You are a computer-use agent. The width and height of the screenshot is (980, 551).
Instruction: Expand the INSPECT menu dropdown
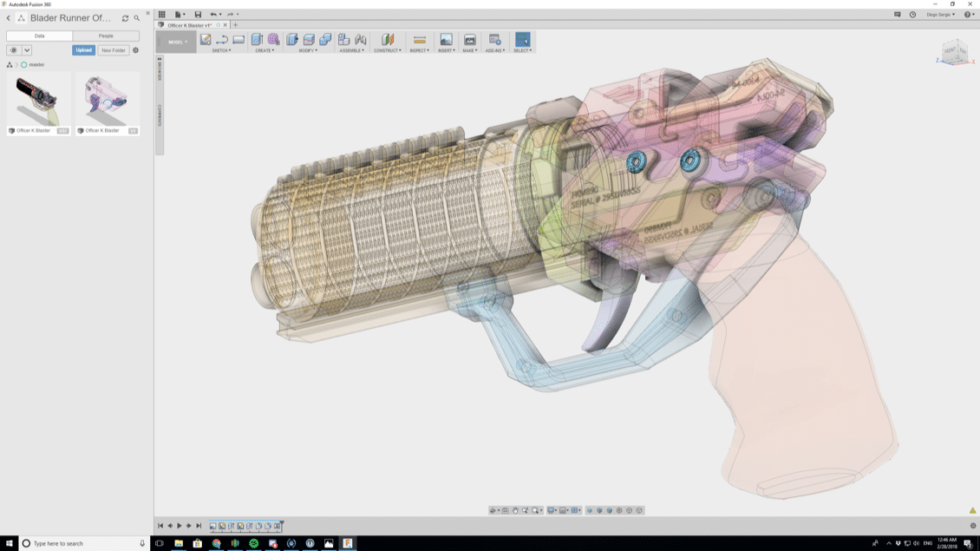pyautogui.click(x=420, y=50)
